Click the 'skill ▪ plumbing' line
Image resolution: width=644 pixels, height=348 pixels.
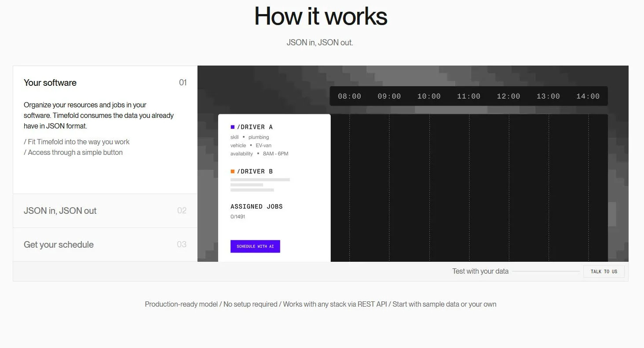(x=249, y=137)
